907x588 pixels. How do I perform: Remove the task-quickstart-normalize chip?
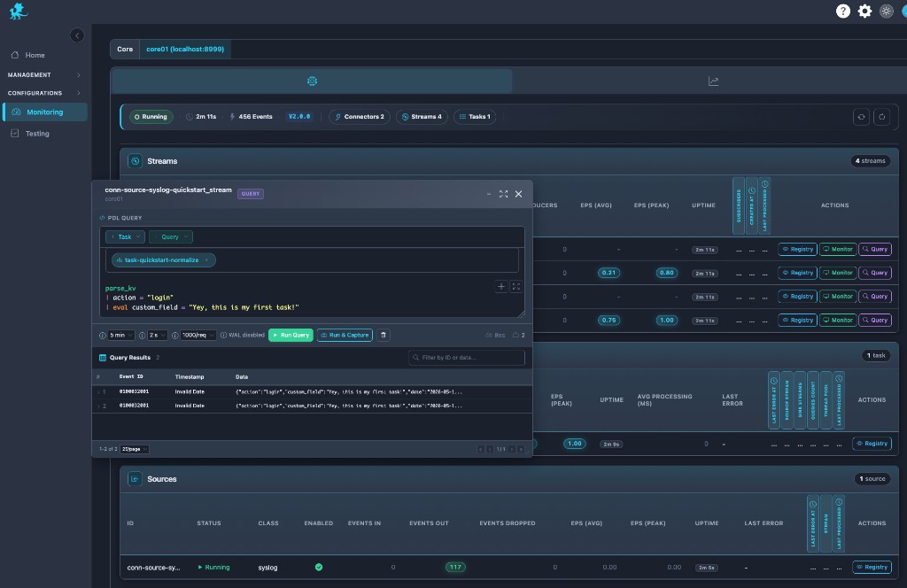(206, 260)
